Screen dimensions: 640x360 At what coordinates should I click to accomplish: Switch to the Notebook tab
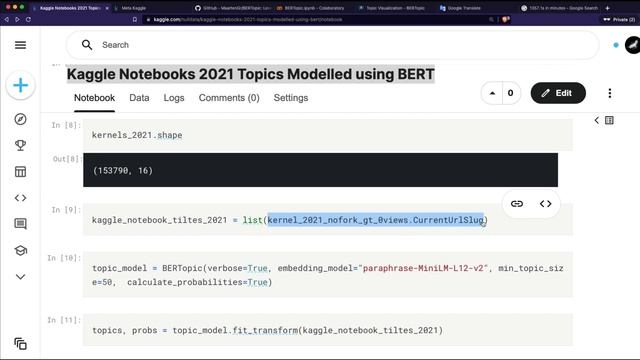tap(94, 98)
